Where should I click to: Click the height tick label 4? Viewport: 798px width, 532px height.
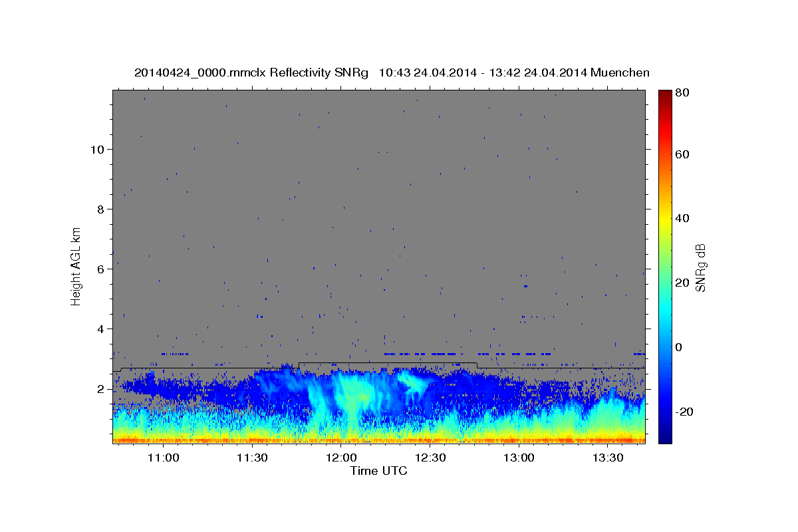(x=100, y=329)
